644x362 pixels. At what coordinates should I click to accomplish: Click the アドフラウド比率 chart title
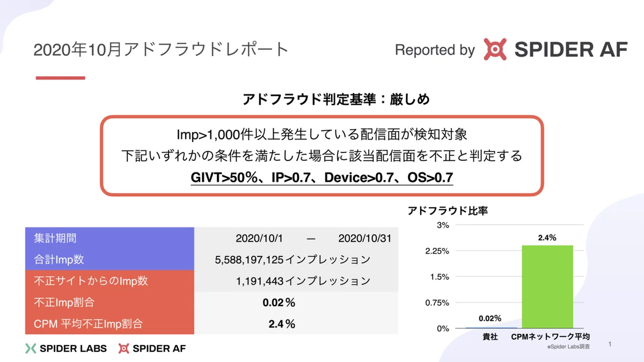pos(448,211)
